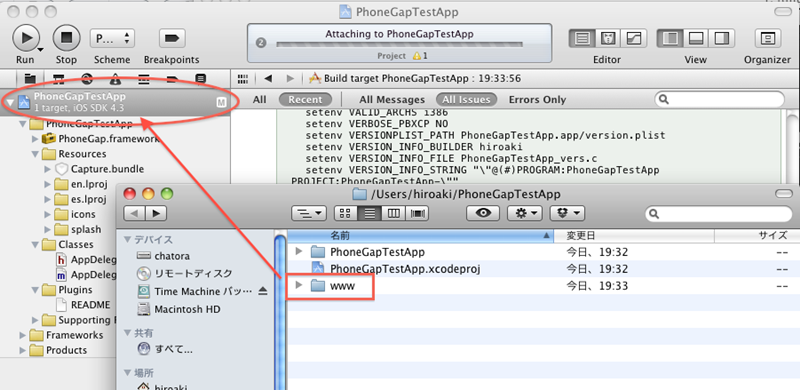This screenshot has width=800, height=390.
Task: Open Finder Quick Look eye button
Action: click(483, 213)
